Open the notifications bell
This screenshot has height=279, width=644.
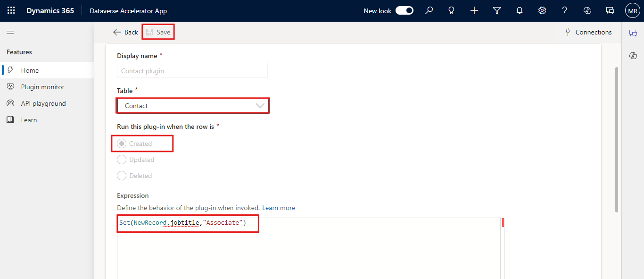520,10
